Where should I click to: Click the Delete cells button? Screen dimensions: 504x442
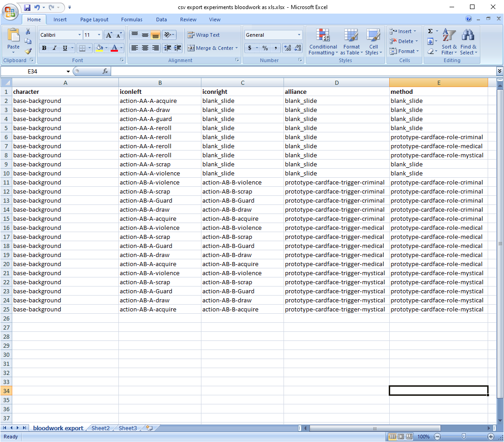pos(404,41)
